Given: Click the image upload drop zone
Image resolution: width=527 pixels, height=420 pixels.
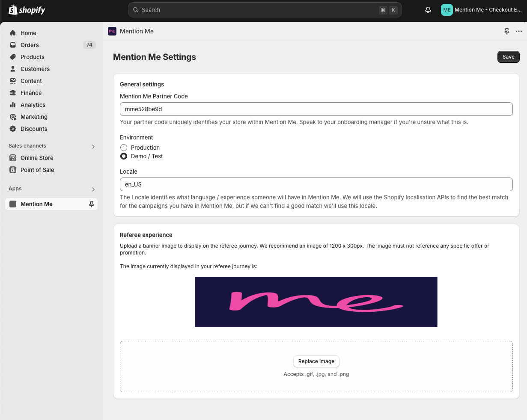Looking at the screenshot, I should pyautogui.click(x=316, y=367).
